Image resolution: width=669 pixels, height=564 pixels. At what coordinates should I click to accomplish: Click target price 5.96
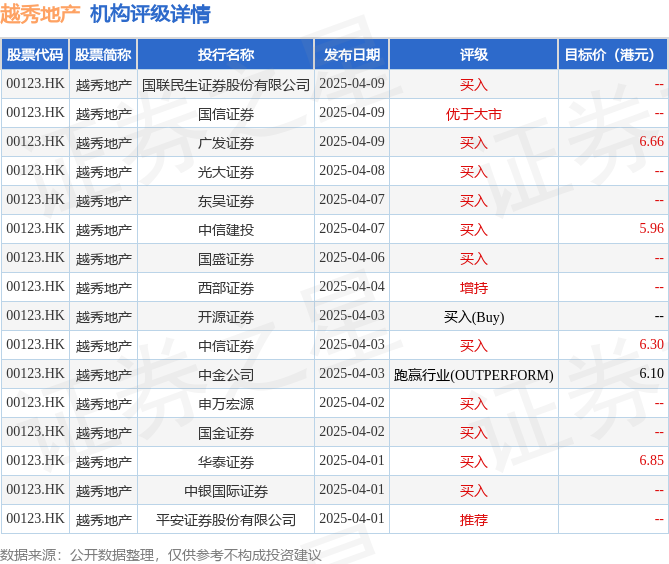tap(651, 228)
